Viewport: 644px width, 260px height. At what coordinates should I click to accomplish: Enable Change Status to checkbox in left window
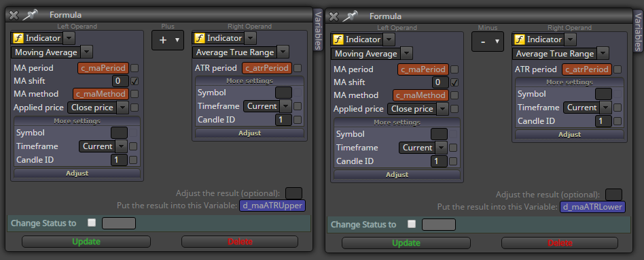coord(92,223)
